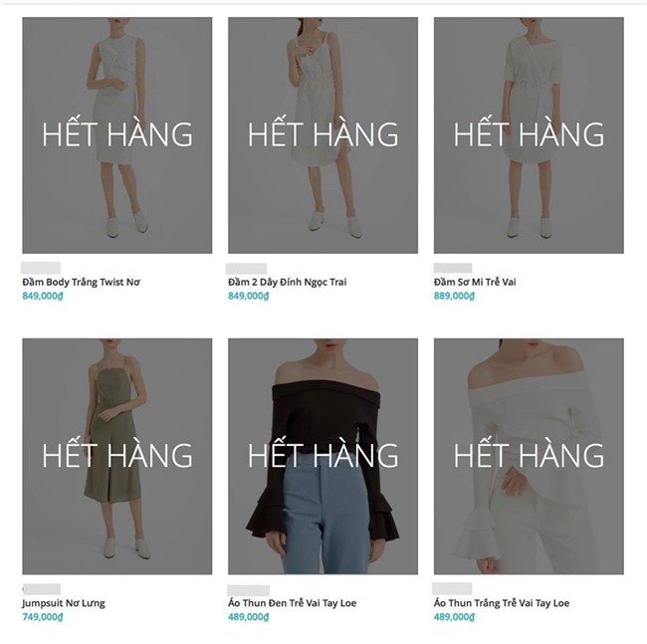
Task: Click the Đầm Body Trắng Twist Nơ title
Action: [81, 283]
